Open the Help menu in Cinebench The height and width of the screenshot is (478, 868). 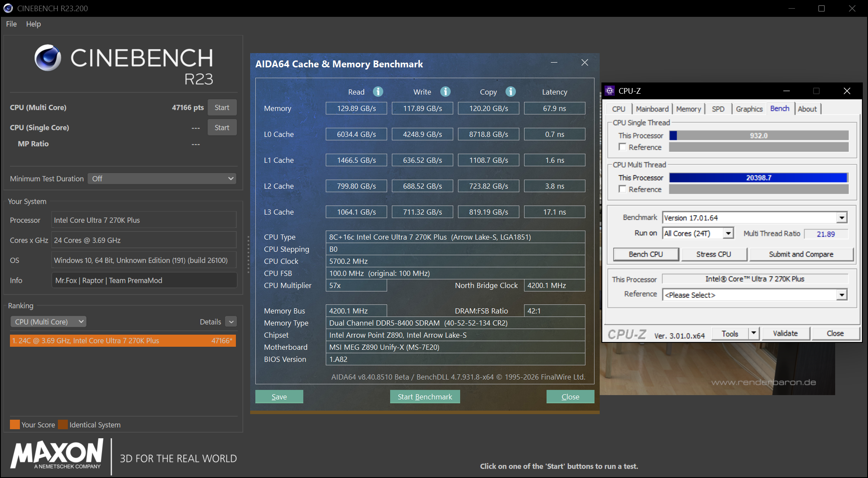[x=33, y=24]
